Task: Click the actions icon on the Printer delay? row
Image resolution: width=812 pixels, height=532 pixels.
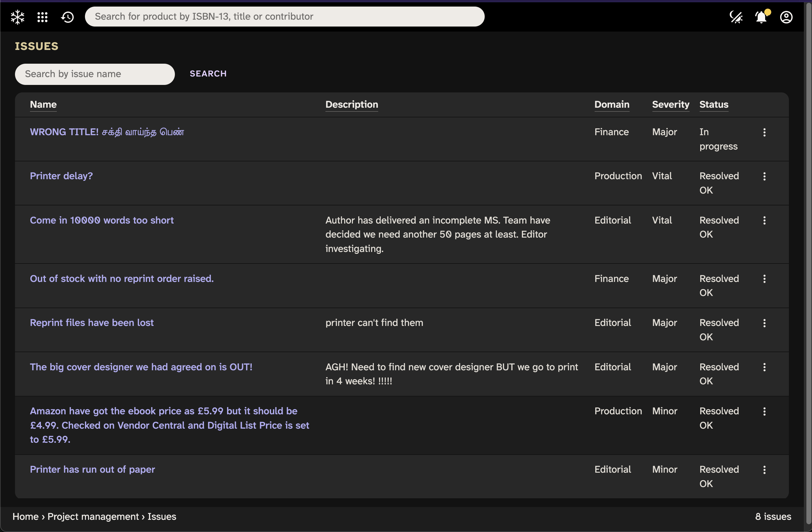Action: [764, 176]
